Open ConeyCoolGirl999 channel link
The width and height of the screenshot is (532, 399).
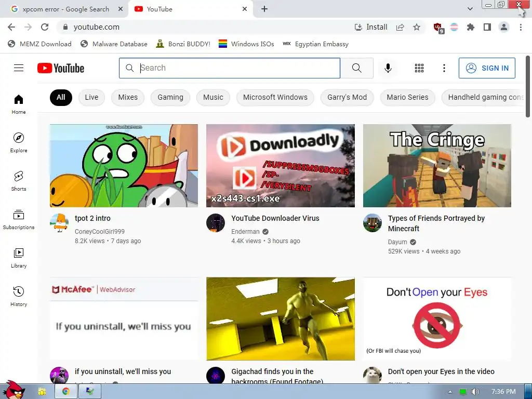pos(100,231)
